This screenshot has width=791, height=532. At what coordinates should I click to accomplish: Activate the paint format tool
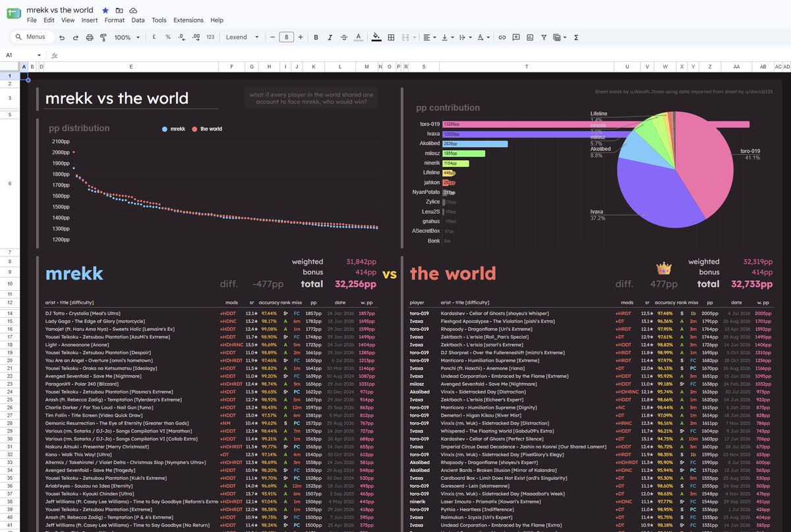tap(103, 38)
